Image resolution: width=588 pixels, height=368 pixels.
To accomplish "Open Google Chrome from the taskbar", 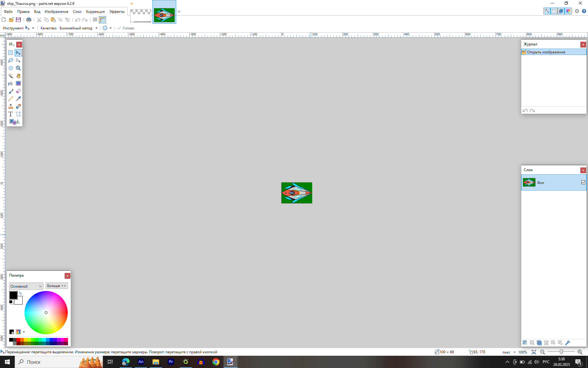I will tap(216, 362).
